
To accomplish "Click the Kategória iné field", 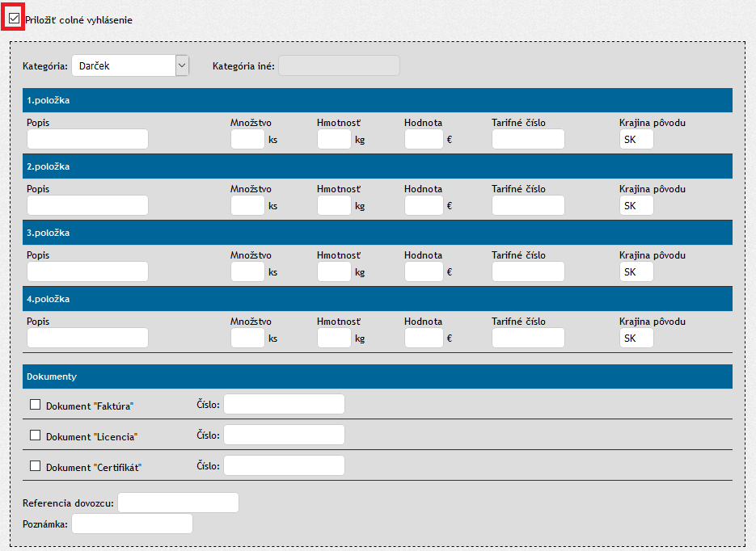I will pyautogui.click(x=339, y=65).
